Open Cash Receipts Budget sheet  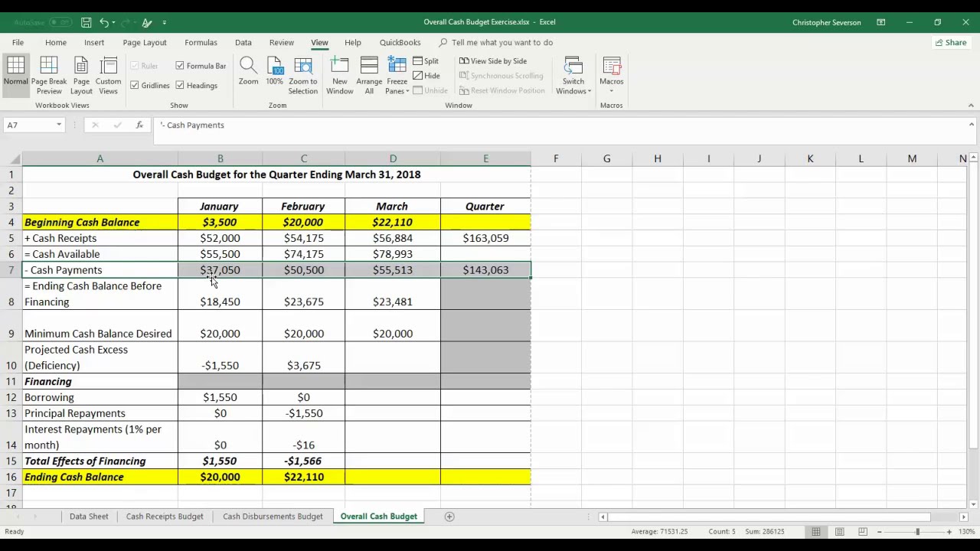(x=165, y=517)
